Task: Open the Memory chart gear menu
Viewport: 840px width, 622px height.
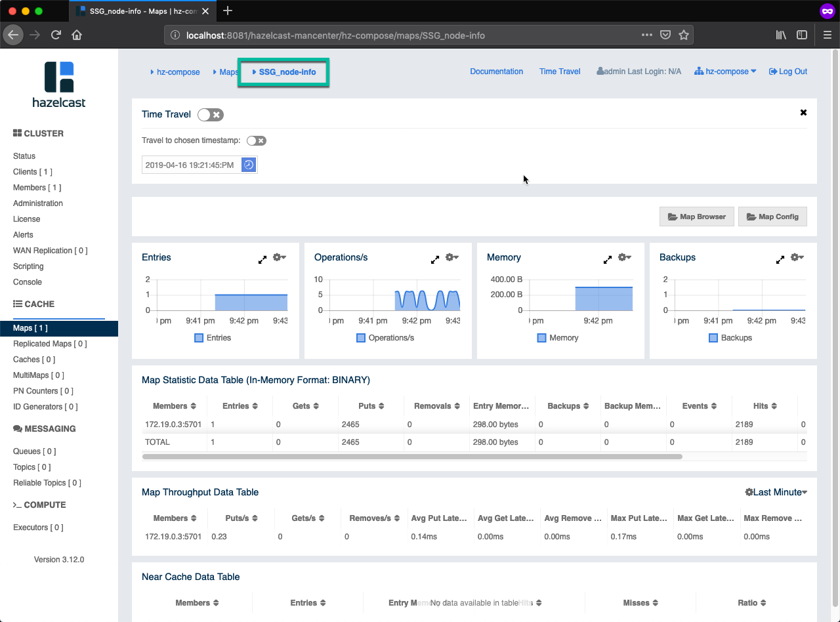Action: pos(625,257)
